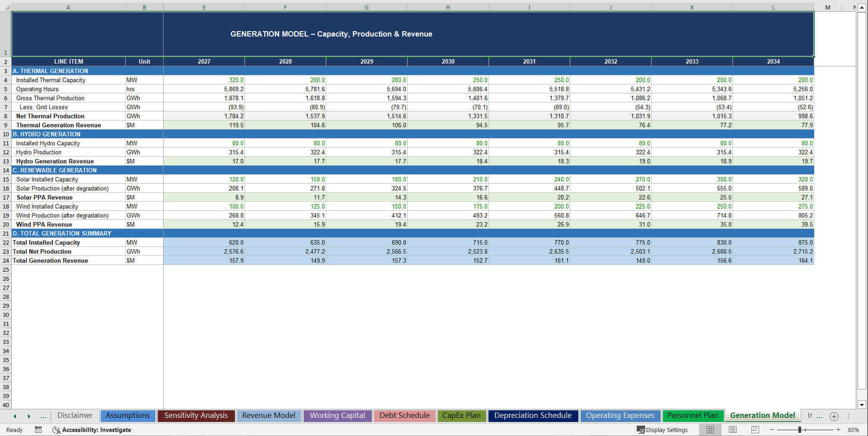Click the 80% zoom level indicator
Screen dimensions: 868x436
[853, 430]
